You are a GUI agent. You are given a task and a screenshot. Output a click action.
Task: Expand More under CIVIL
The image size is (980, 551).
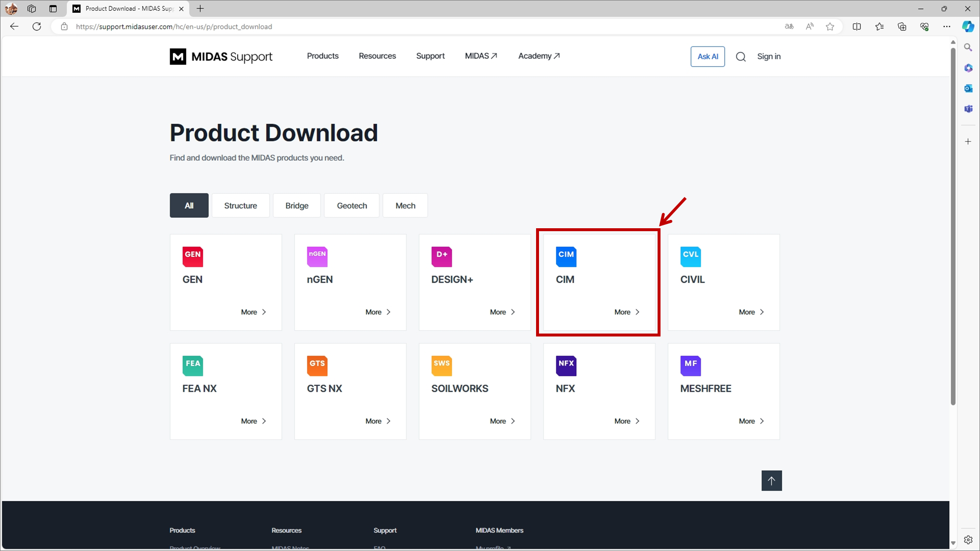(752, 312)
